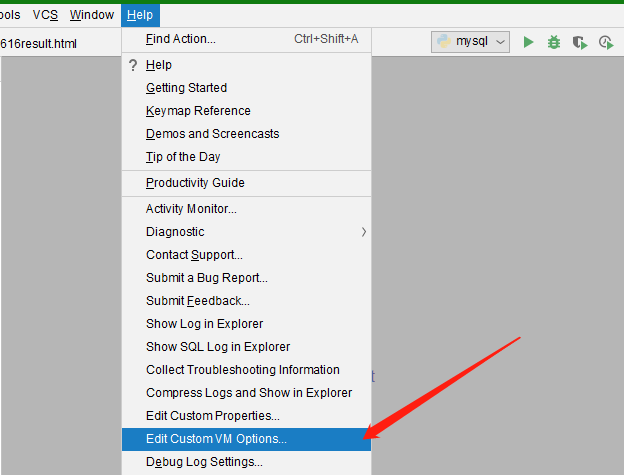Choose Contact Support

coord(246,255)
